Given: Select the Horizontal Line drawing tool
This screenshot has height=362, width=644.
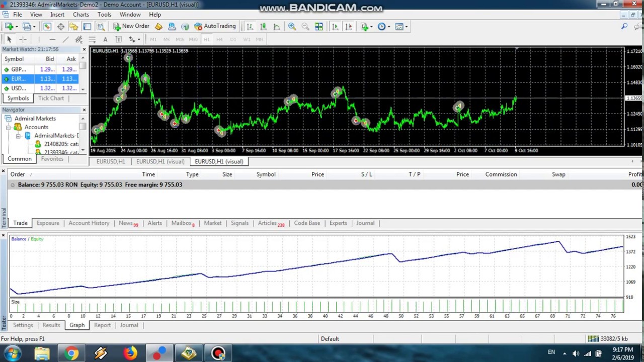Looking at the screenshot, I should coord(52,39).
